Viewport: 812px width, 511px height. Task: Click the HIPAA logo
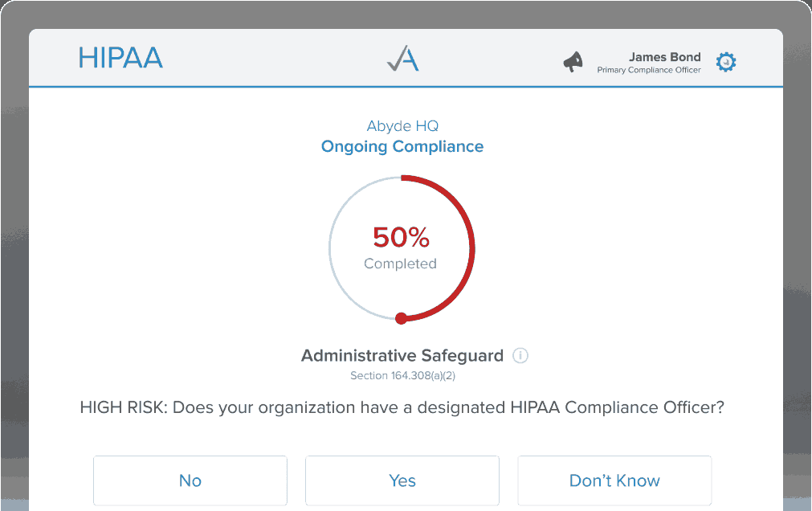click(120, 58)
